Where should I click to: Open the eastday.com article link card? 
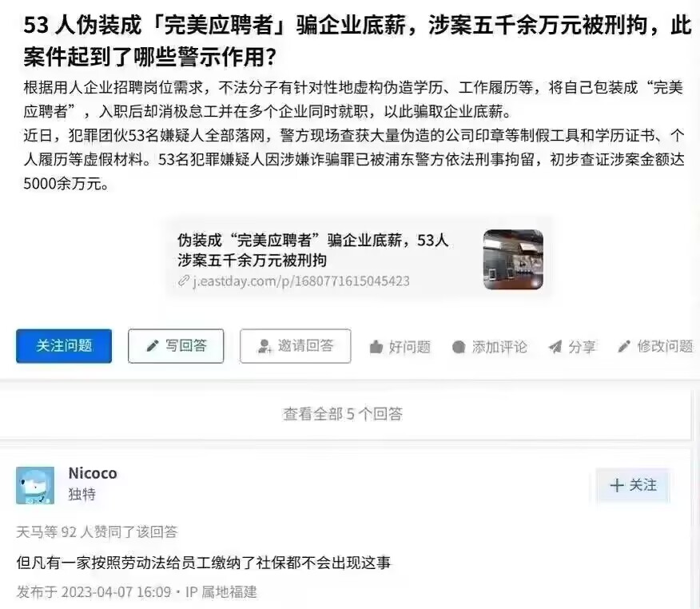click(359, 259)
